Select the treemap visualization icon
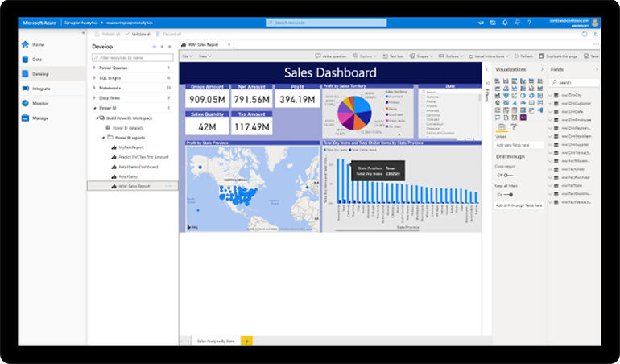The height and width of the screenshot is (364, 620). pyautogui.click(x=540, y=95)
